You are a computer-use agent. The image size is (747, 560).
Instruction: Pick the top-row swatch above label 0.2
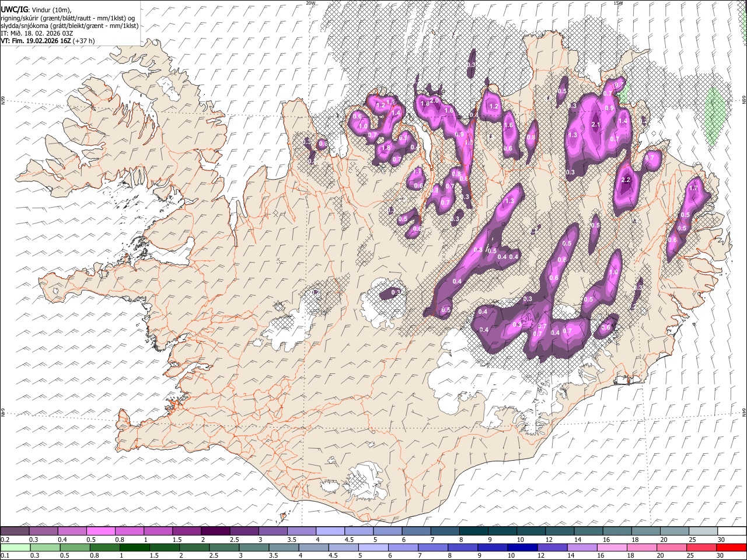click(15, 531)
